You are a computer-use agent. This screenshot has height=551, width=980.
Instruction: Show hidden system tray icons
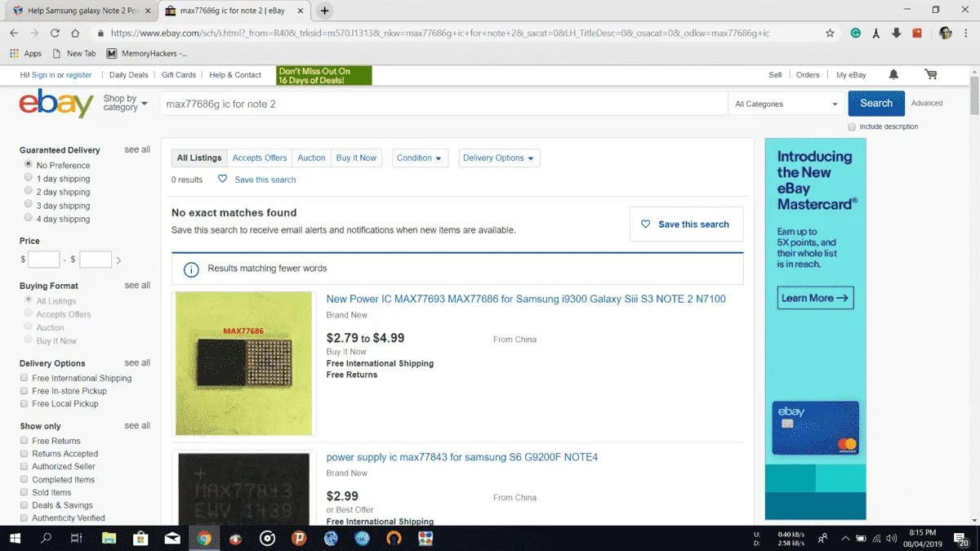tap(845, 539)
